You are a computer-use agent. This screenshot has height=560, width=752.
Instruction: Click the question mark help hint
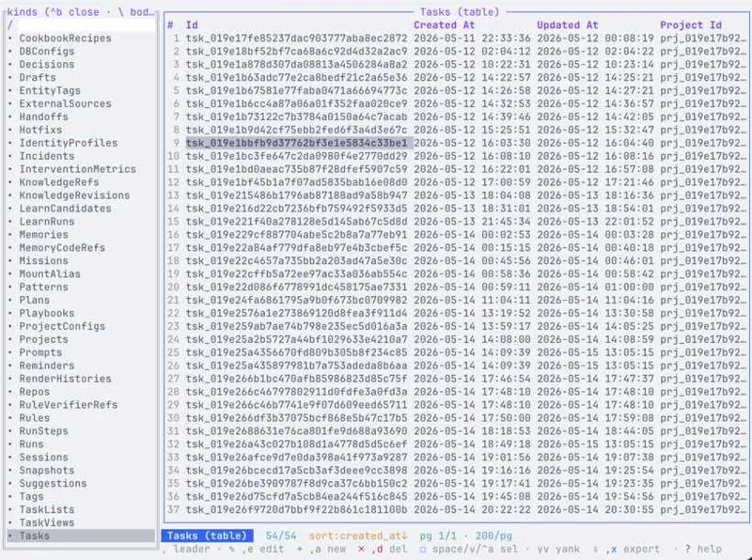click(704, 549)
